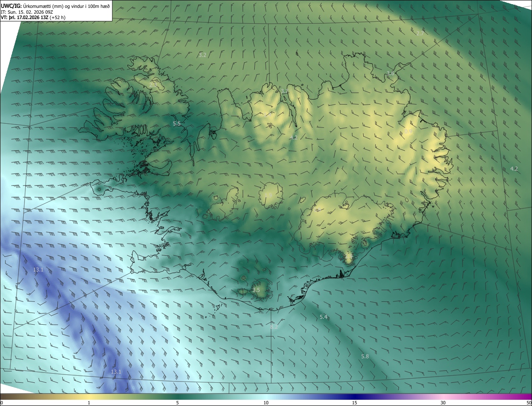Pick the dark navy colorbar segment above 15

355,396
